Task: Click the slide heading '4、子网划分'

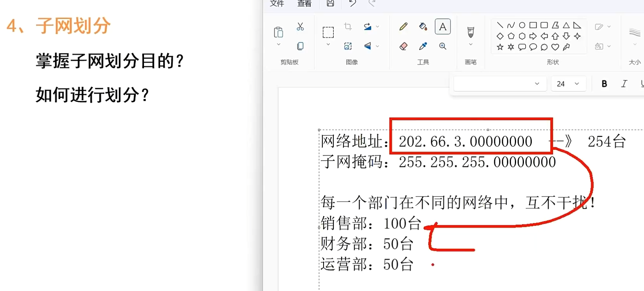Action: click(x=59, y=26)
